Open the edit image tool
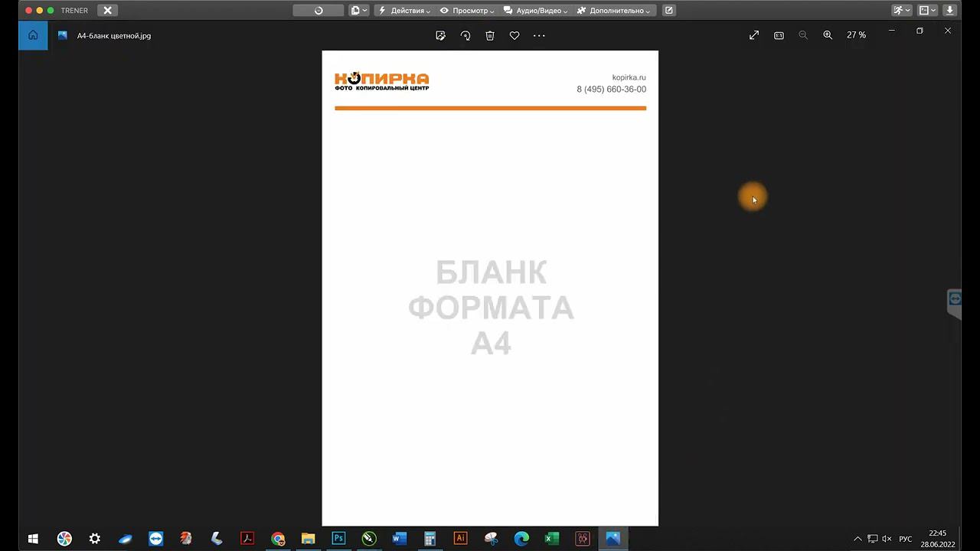Image resolution: width=980 pixels, height=551 pixels. [440, 35]
